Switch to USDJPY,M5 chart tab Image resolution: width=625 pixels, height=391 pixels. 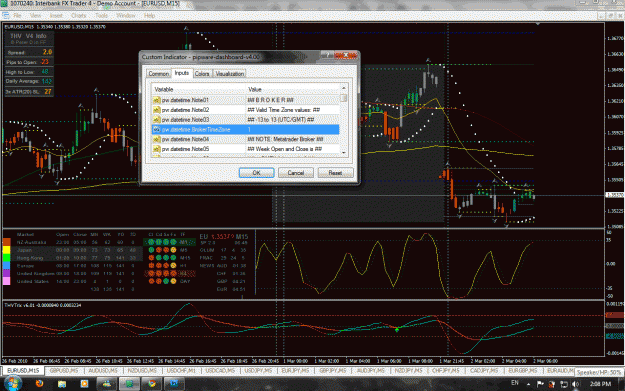258,371
